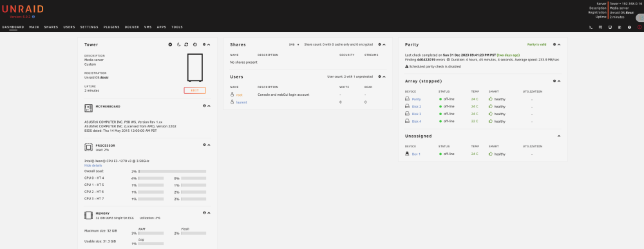Open system info monitor icon
Image resolution: width=644 pixels, height=249 pixels.
coord(610,27)
